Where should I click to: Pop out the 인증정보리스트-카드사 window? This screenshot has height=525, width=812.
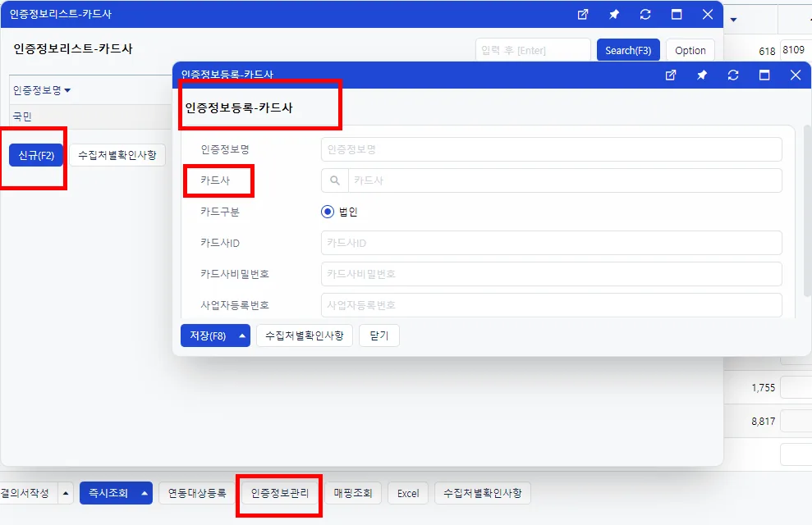click(x=583, y=15)
